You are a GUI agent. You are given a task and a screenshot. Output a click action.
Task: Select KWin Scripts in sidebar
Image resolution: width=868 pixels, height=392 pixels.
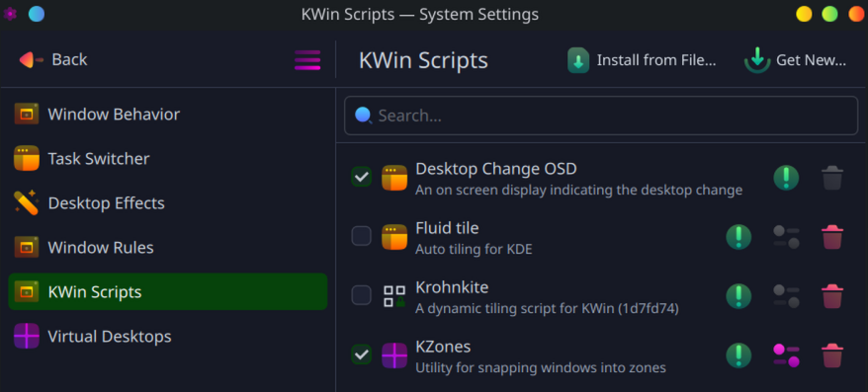click(167, 291)
